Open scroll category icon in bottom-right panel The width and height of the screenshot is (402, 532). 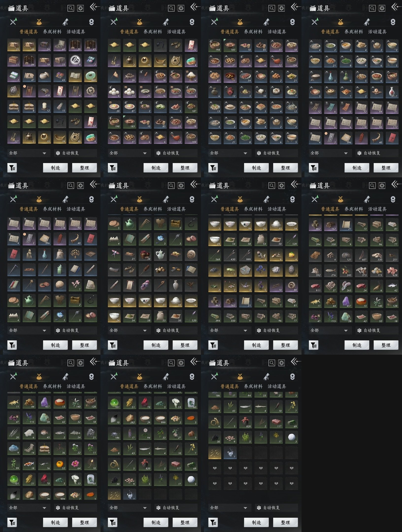266,376
